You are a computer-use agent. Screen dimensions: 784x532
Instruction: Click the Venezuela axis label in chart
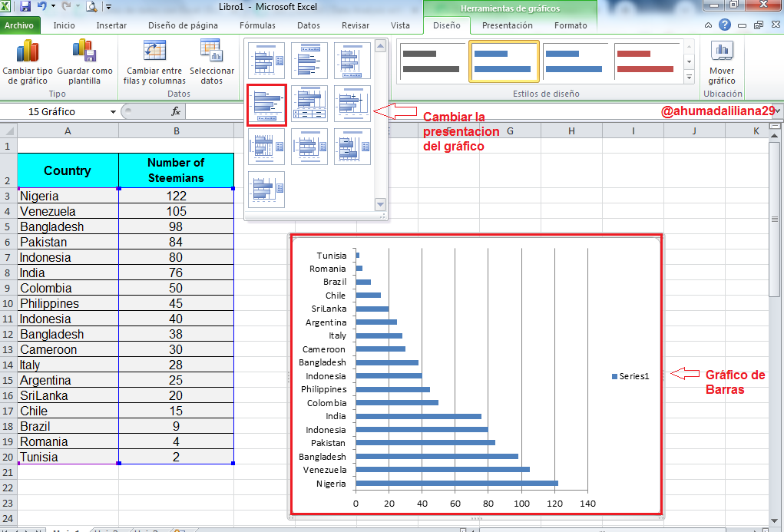pyautogui.click(x=325, y=470)
